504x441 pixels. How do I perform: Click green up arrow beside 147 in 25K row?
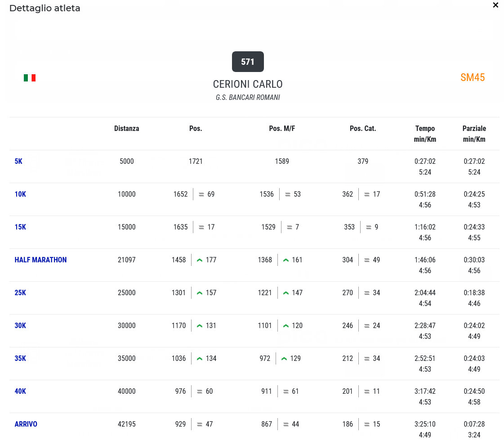(x=286, y=293)
